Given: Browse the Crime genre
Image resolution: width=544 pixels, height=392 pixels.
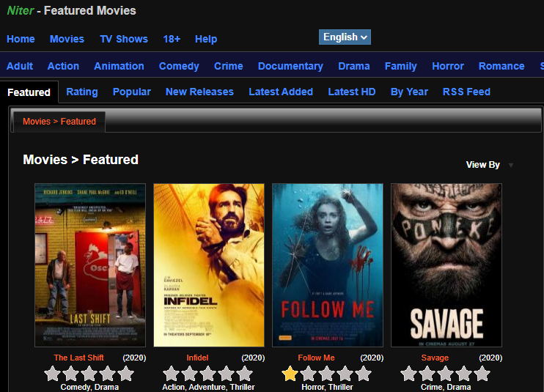Looking at the screenshot, I should (x=229, y=66).
